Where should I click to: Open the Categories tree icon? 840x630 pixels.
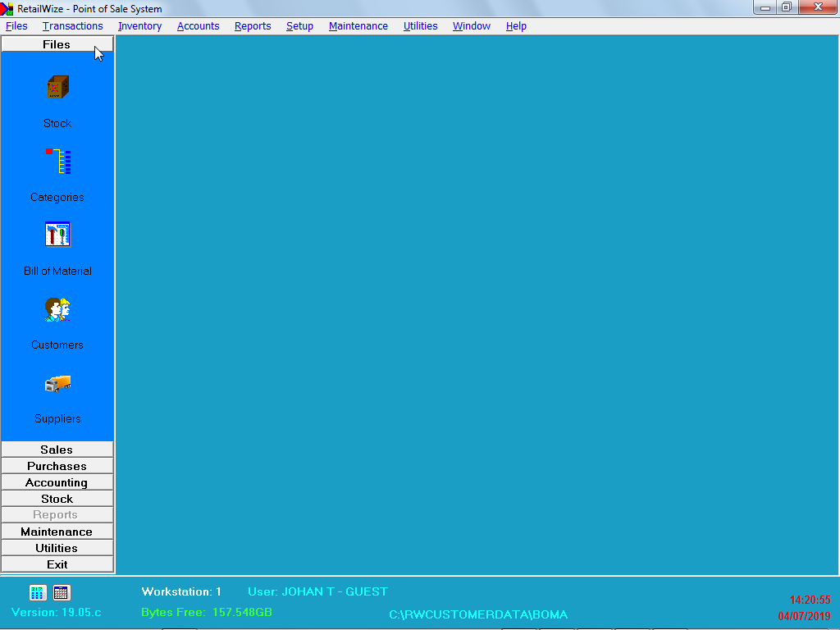(x=57, y=161)
